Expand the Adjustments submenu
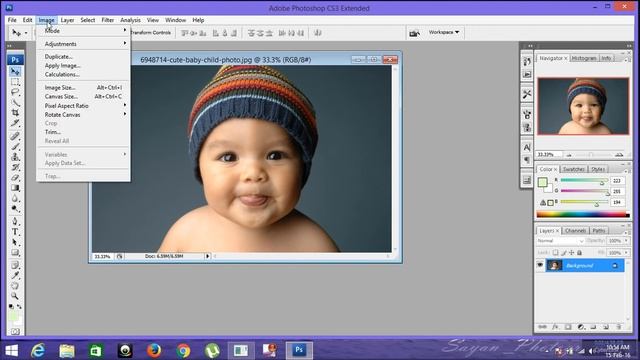This screenshot has height=360, width=640. tap(83, 44)
